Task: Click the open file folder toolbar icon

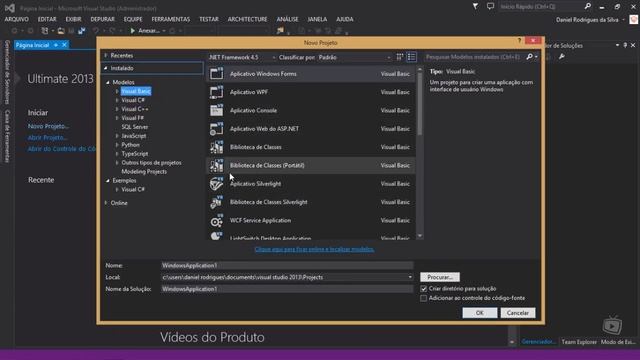Action: click(x=61, y=31)
